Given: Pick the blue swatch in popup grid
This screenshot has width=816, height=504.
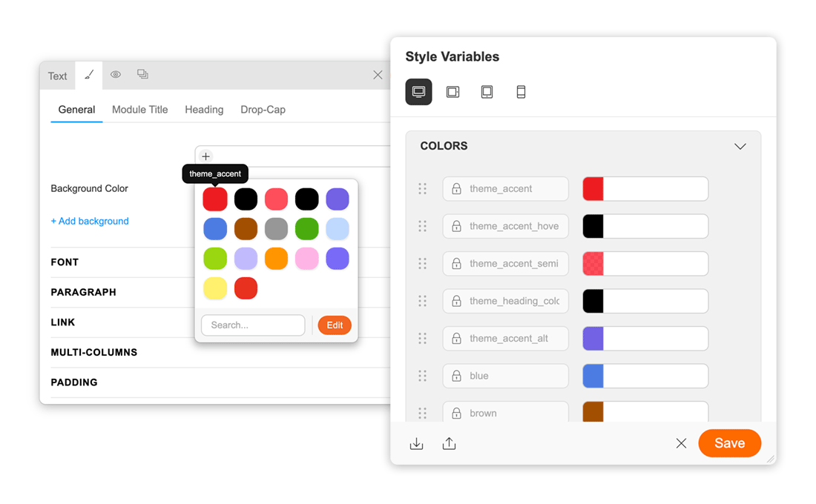Looking at the screenshot, I should coord(215,229).
